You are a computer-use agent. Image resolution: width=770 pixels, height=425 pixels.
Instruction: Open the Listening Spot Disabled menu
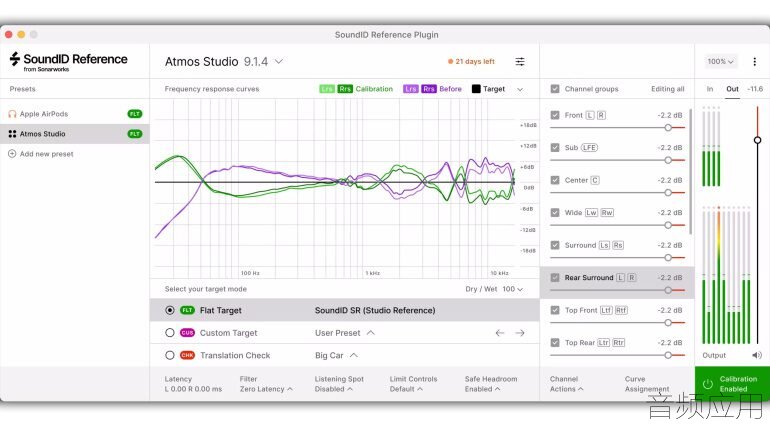[339, 384]
